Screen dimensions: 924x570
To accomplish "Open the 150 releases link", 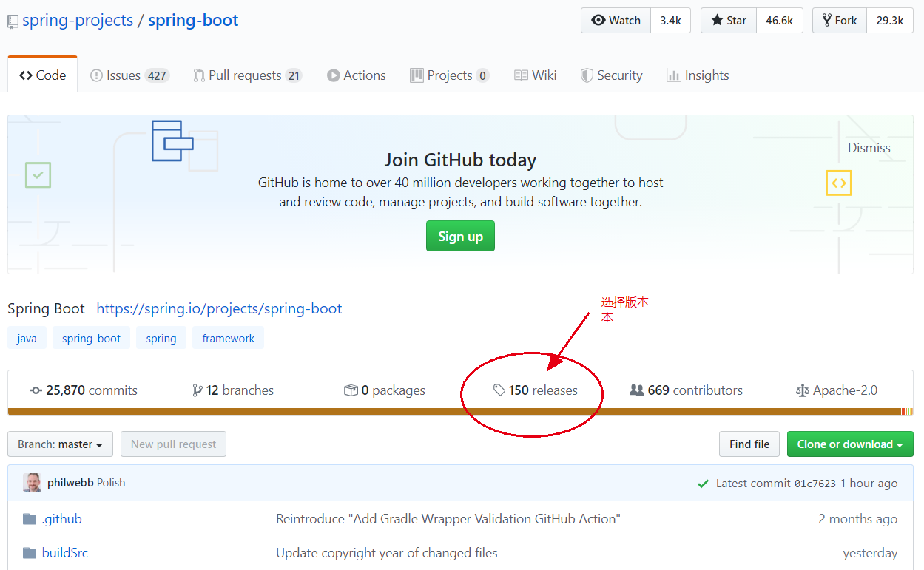I will 536,390.
